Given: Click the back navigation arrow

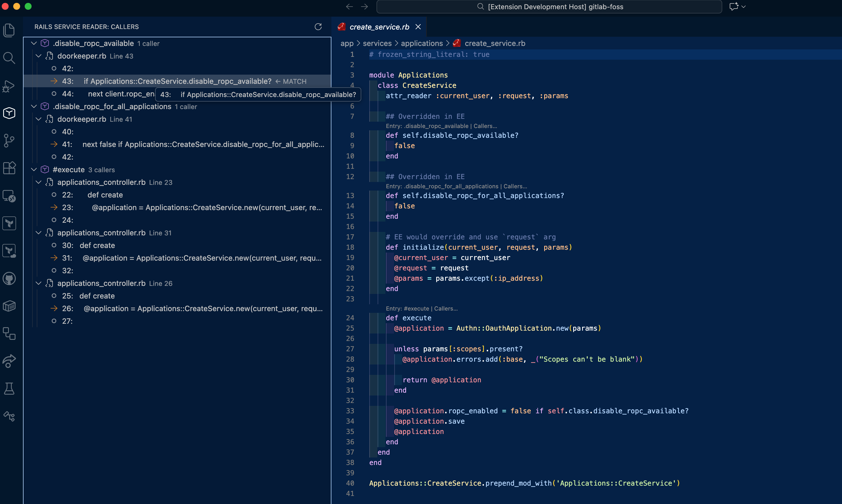Looking at the screenshot, I should pyautogui.click(x=349, y=7).
